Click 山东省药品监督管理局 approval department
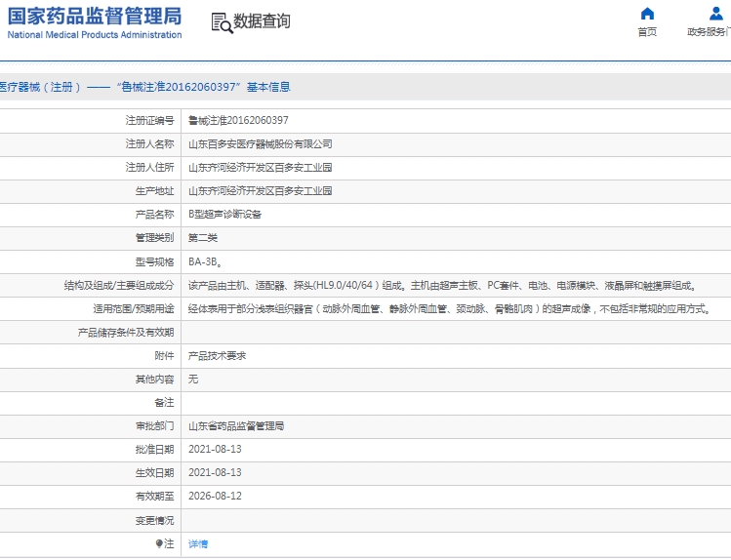Screen dimensions: 731x560 [236, 426]
